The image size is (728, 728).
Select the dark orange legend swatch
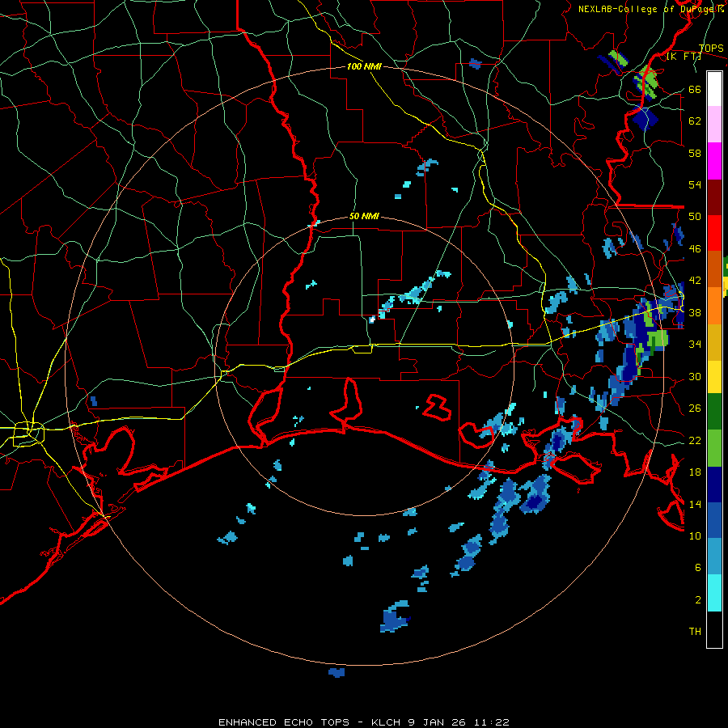(714, 269)
